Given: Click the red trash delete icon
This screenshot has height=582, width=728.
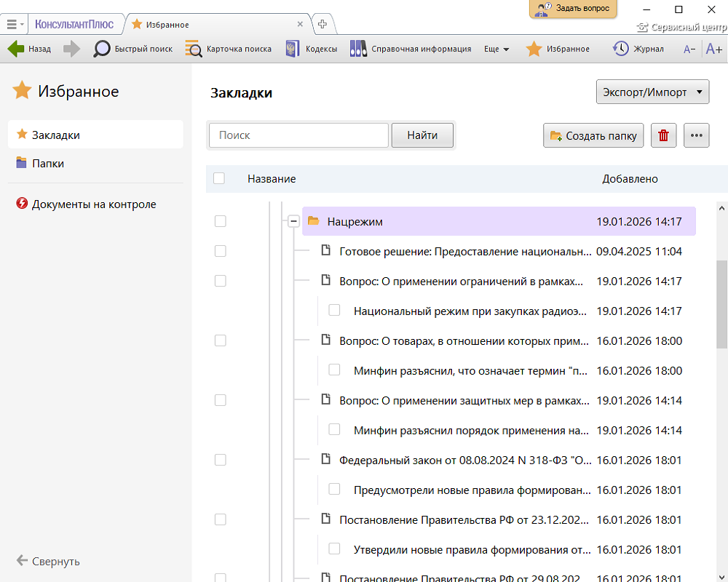Looking at the screenshot, I should [663, 135].
